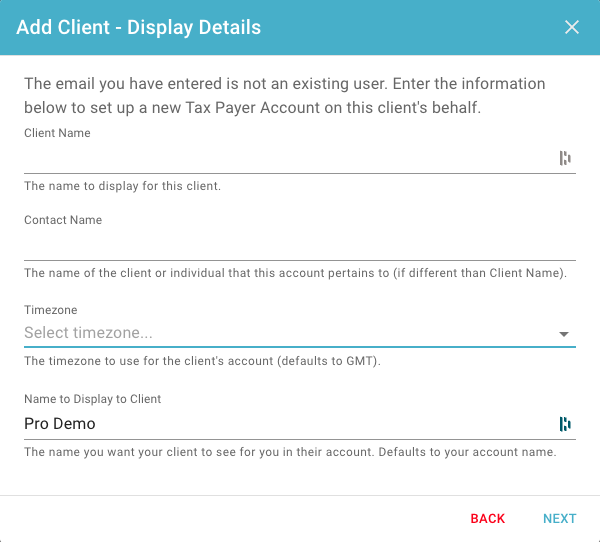Click the Add Client - Display Details title

(139, 28)
